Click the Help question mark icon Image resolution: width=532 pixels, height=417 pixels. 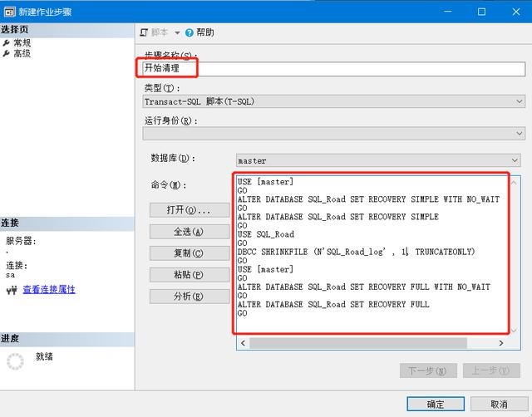[x=189, y=33]
